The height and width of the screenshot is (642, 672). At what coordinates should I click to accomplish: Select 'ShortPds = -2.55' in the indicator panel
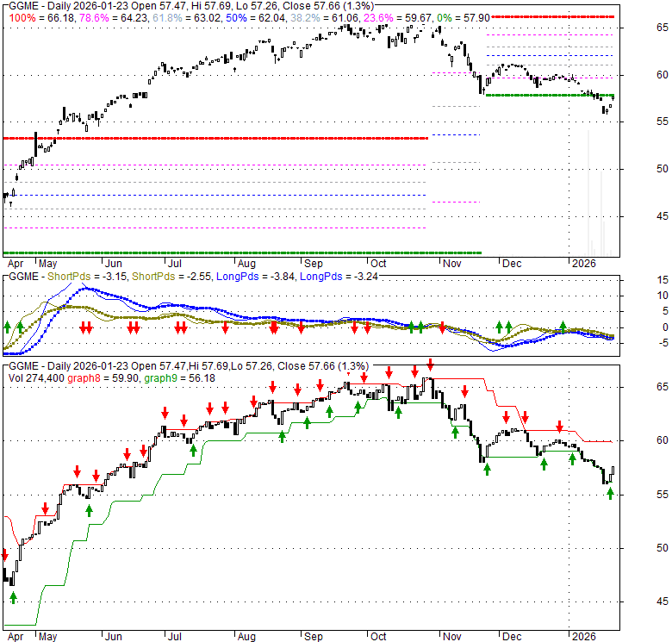pos(171,277)
